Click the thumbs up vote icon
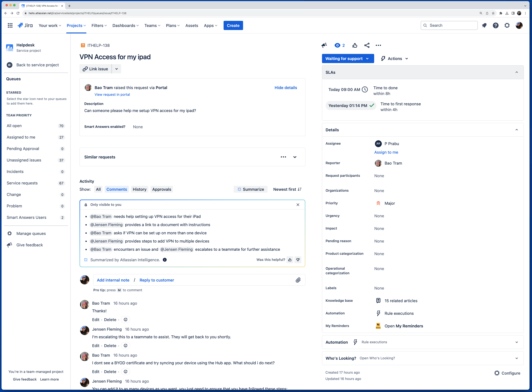 point(355,45)
